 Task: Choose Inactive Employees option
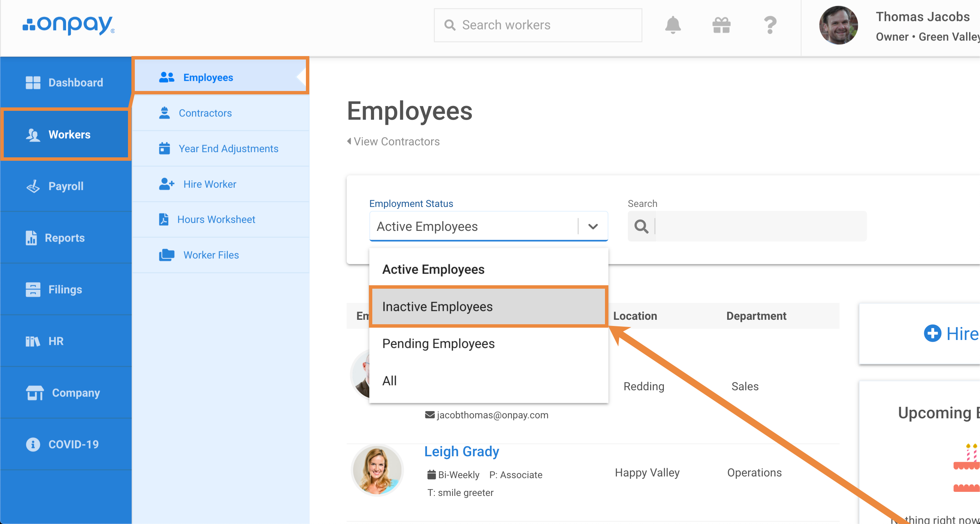coord(489,306)
